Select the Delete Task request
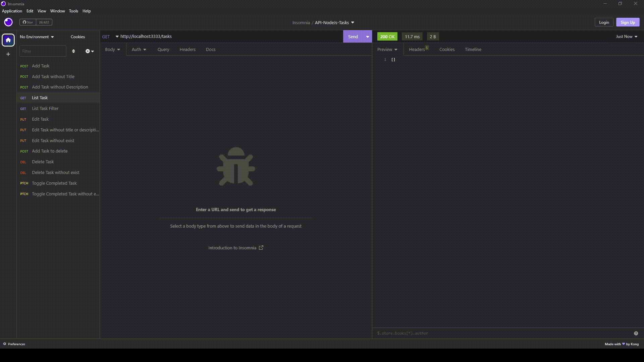 [x=43, y=162]
